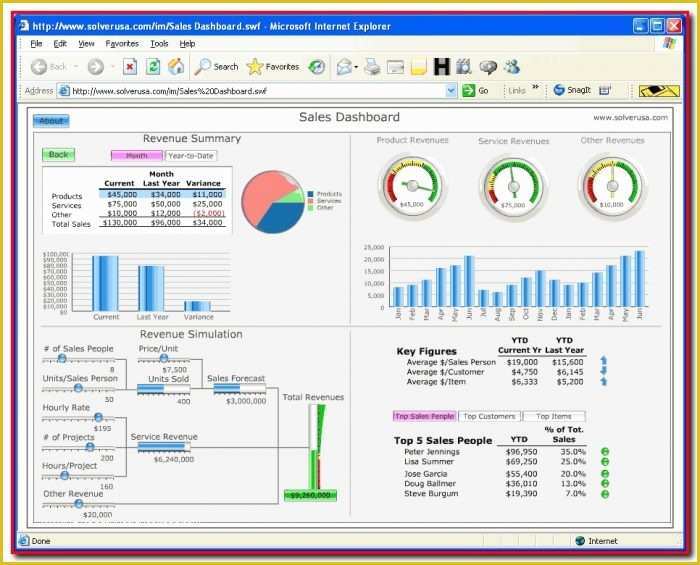Click the Stop loading icon
Viewport: 700px width, 565px height.
(130, 67)
